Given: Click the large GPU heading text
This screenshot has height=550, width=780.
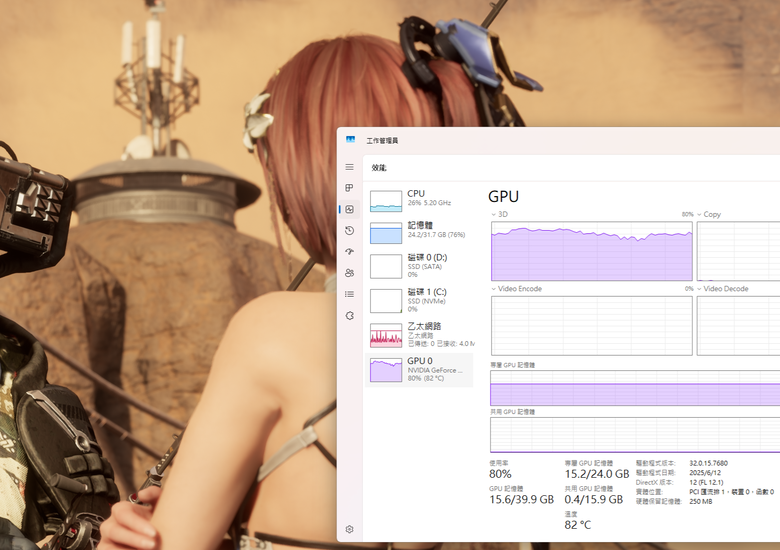Looking at the screenshot, I should click(x=503, y=196).
